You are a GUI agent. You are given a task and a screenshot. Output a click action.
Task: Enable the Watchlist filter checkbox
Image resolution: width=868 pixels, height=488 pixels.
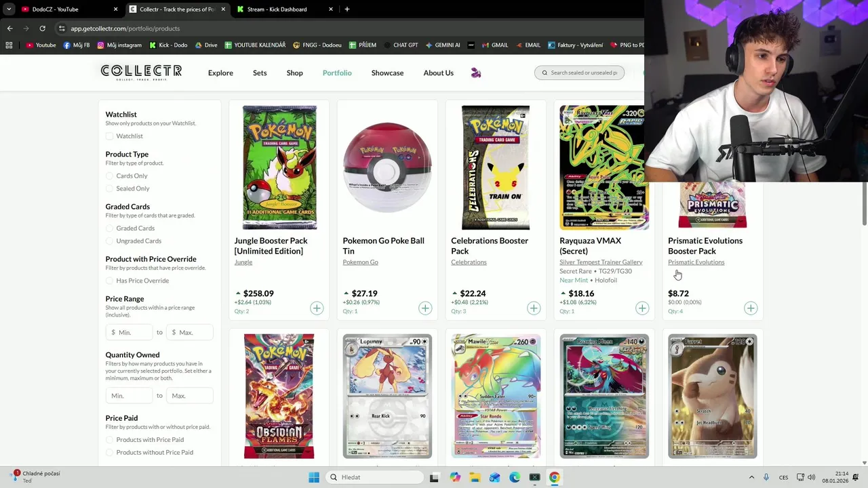click(x=110, y=136)
